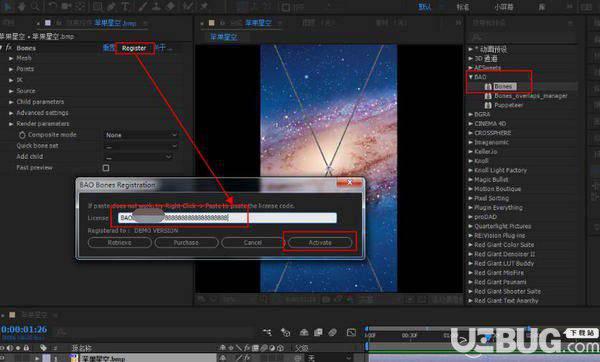Switch to the 标准 workspace
Image resolution: width=600 pixels, height=362 pixels.
(463, 7)
